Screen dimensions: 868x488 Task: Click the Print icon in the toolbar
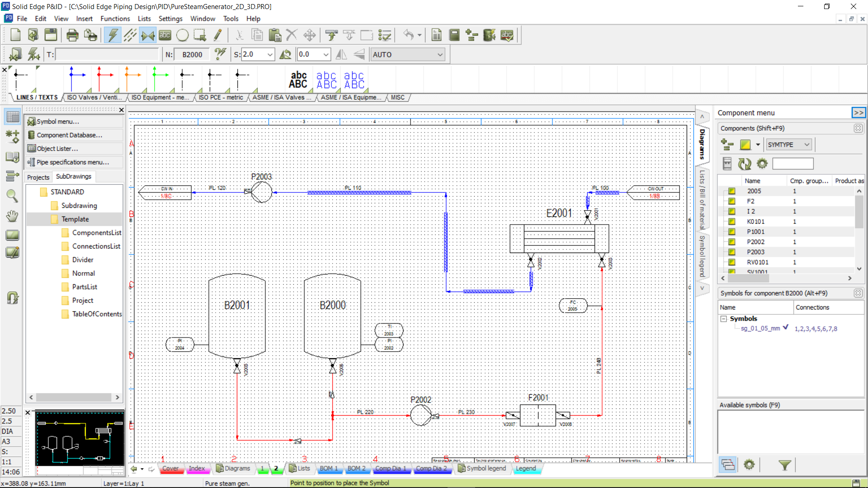coord(72,35)
